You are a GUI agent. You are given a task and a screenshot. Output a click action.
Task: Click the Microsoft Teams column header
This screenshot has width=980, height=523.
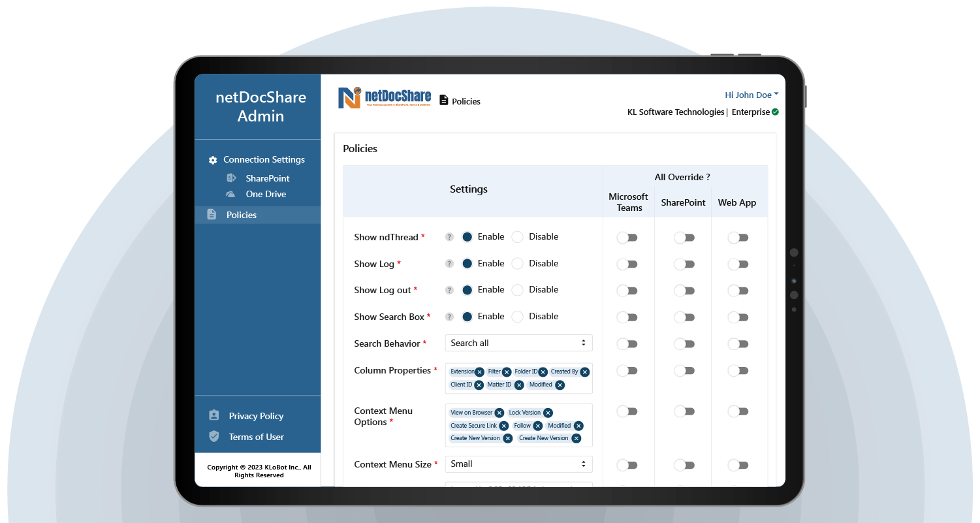tap(628, 202)
